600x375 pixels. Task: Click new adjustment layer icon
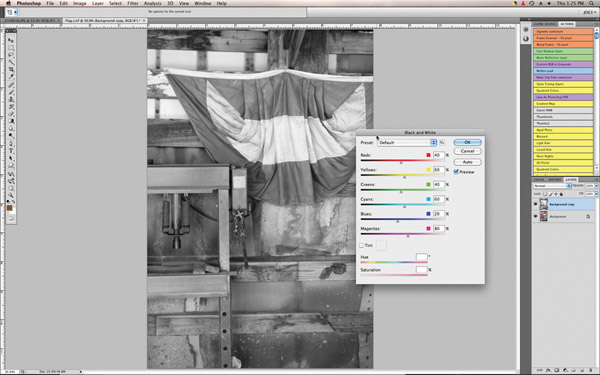pos(565,370)
